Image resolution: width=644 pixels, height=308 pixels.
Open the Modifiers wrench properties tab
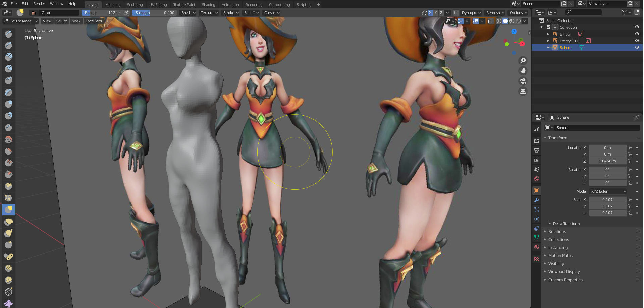click(537, 200)
